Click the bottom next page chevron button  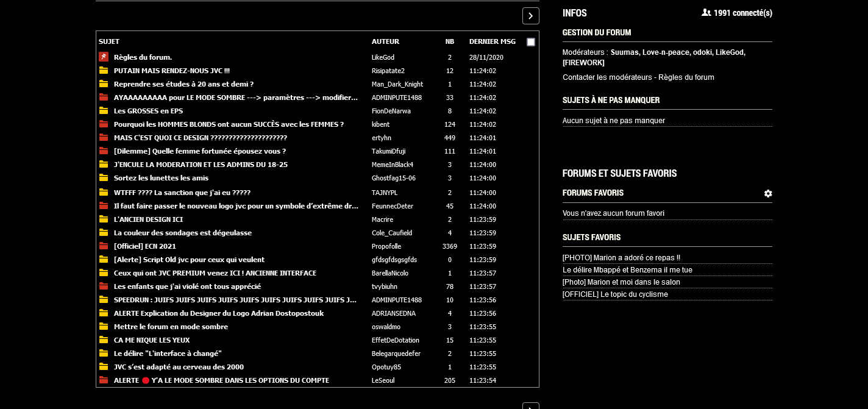[x=530, y=406]
